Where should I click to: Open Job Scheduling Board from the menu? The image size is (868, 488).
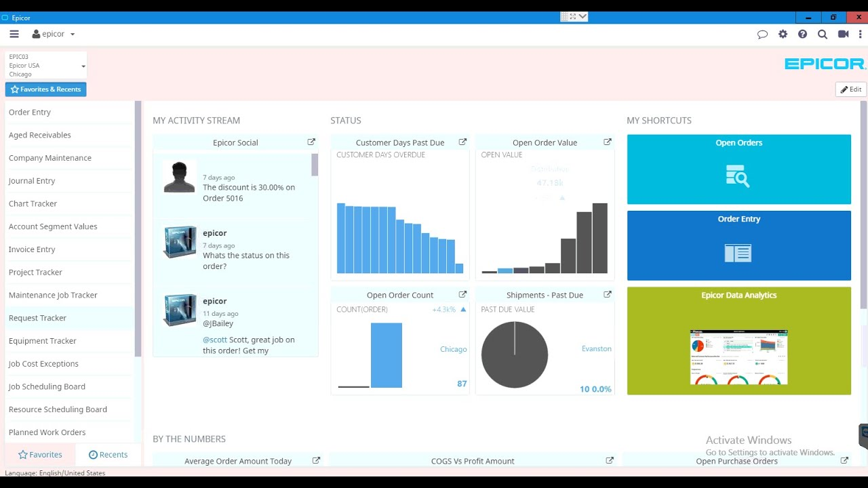(x=46, y=386)
